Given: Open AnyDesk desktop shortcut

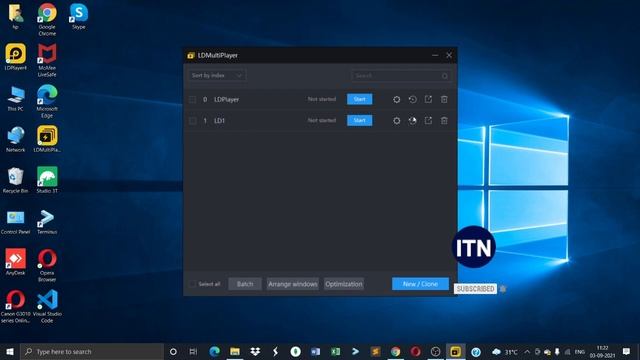Looking at the screenshot, I should [x=16, y=262].
